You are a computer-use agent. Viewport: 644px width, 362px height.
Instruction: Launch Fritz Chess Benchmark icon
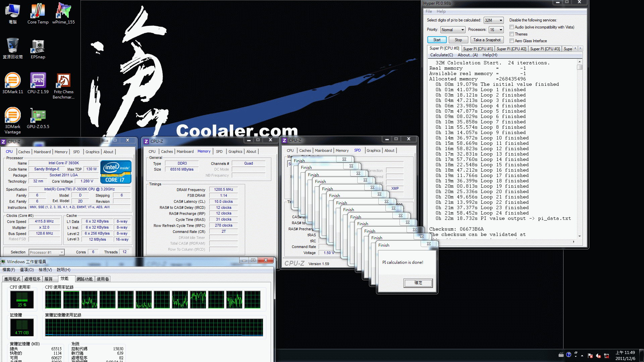(x=63, y=86)
